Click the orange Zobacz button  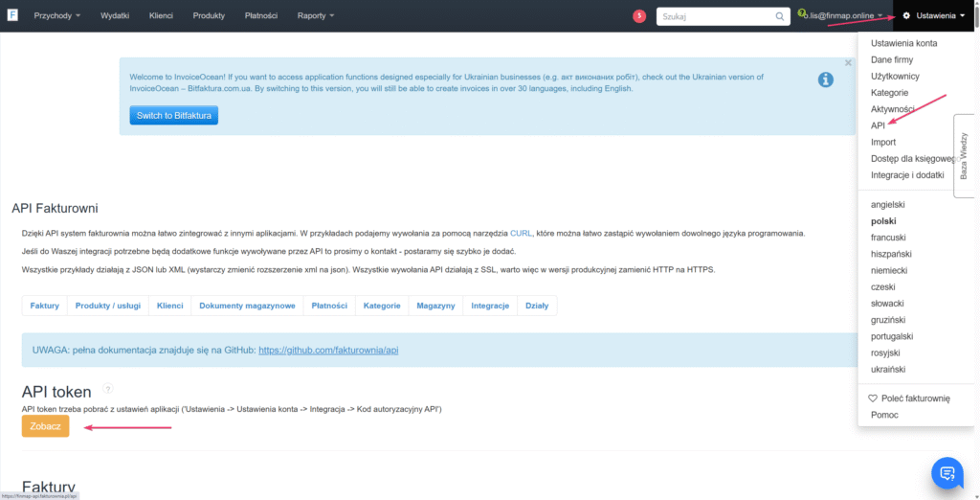(46, 426)
